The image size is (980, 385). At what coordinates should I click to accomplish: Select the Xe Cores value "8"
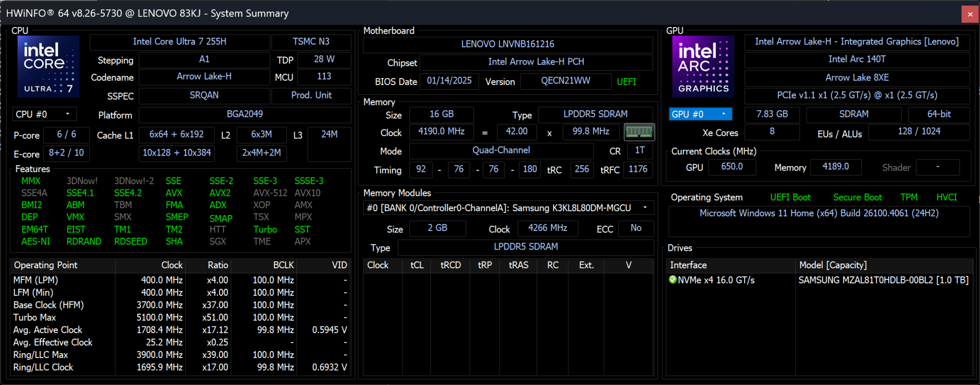(772, 132)
